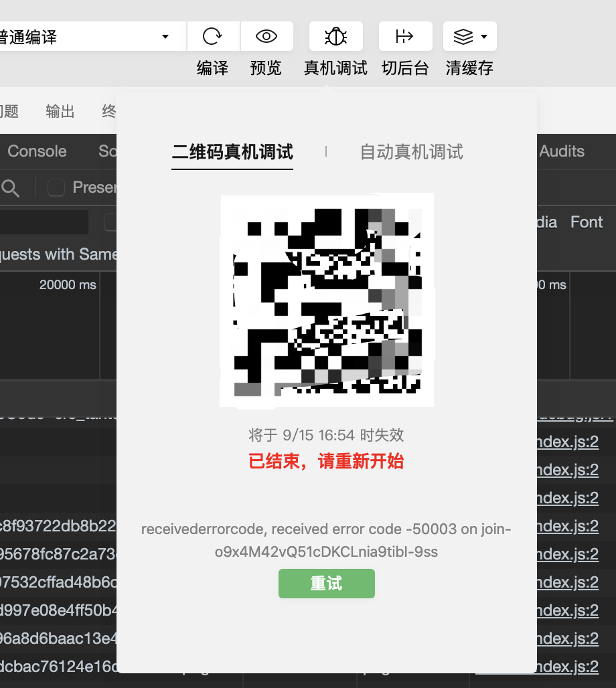Select the Font filter in Network panel
The width and height of the screenshot is (616, 688).
click(x=587, y=222)
